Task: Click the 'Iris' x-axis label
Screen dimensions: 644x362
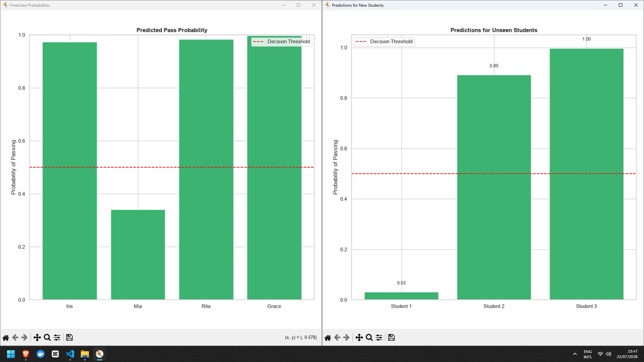Action: point(70,306)
